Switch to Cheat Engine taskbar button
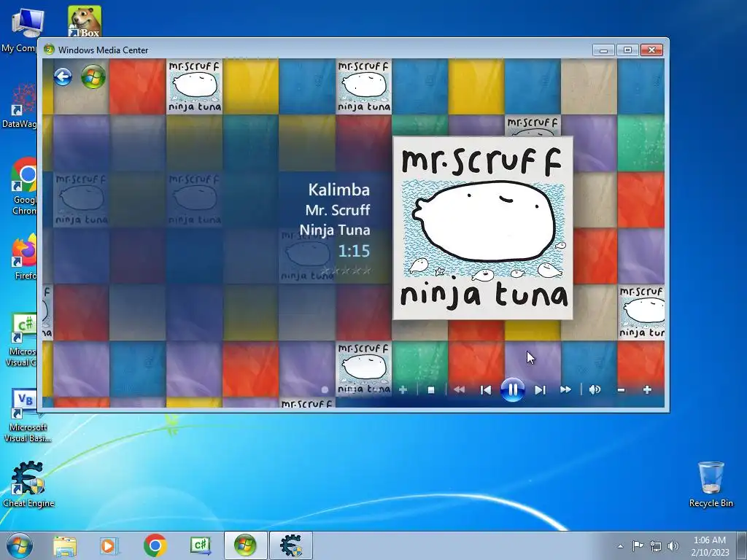Screen dimensions: 747x560 [291, 545]
